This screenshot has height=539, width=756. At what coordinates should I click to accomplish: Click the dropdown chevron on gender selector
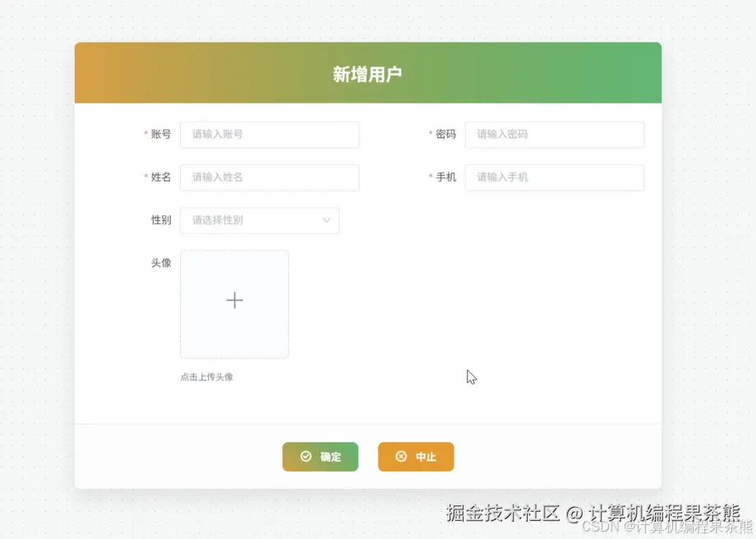(x=327, y=220)
